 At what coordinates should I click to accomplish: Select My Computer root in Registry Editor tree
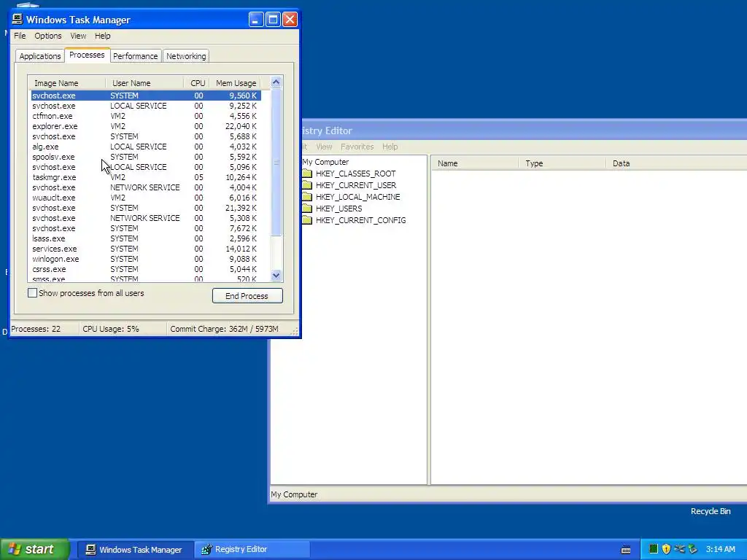click(325, 162)
